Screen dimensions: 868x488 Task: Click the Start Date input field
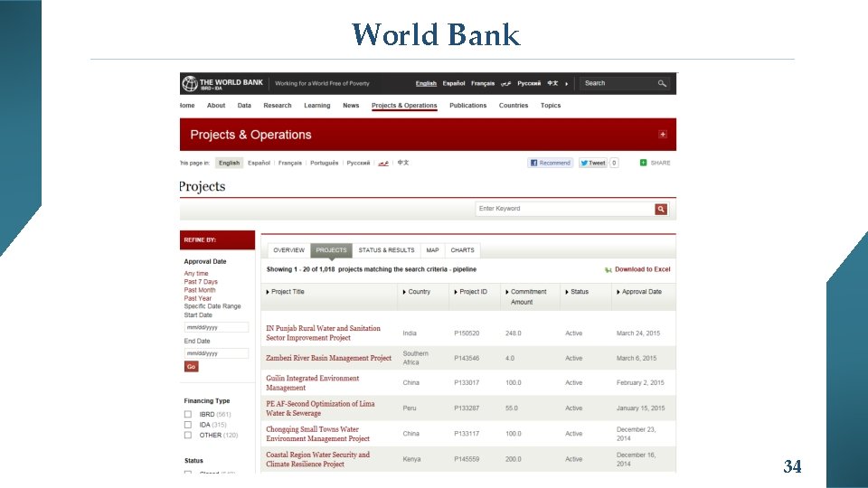pos(216,327)
